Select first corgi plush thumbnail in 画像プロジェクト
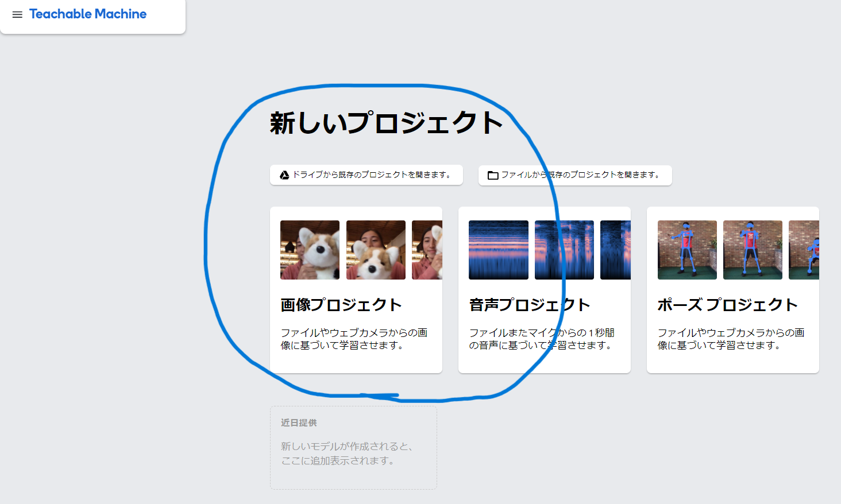Viewport: 841px width, 504px height. [310, 250]
